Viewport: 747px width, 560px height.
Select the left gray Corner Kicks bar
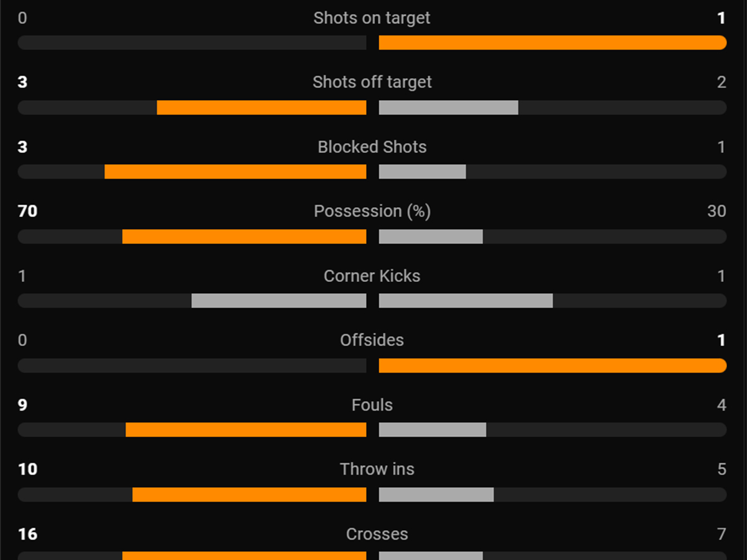pyautogui.click(x=279, y=301)
